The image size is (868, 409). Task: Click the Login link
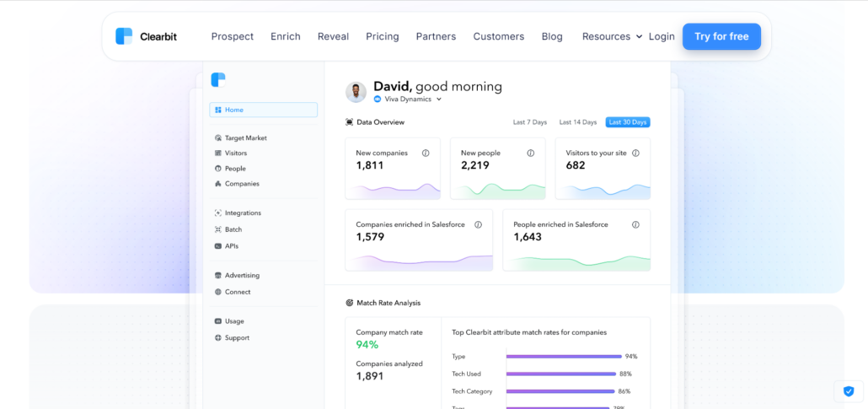(x=662, y=36)
